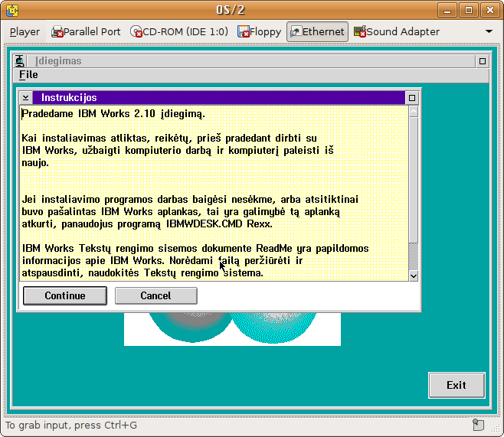
Task: Click the status bar icon at bottom right
Action: 478,425
